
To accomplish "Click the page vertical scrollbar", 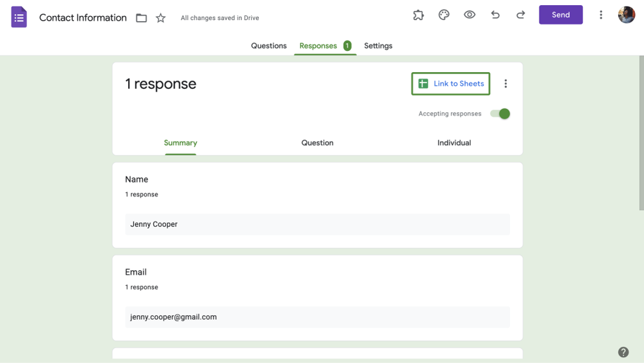I will tap(641, 133).
